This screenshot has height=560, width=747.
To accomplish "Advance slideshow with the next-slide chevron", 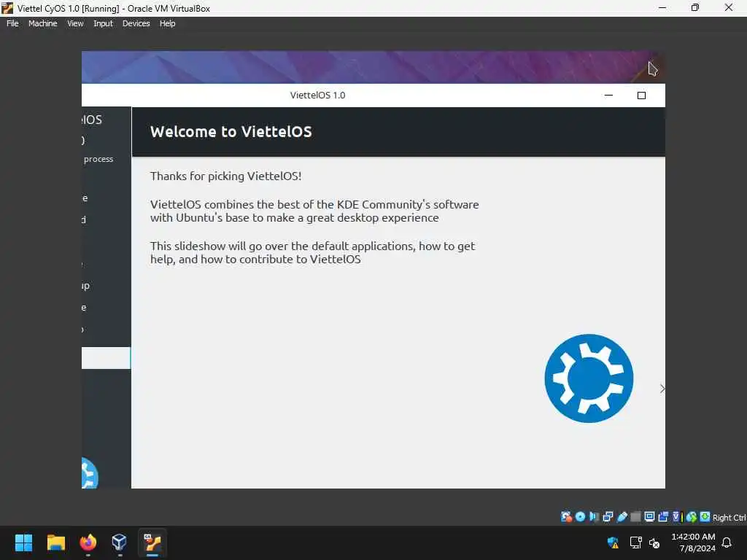I will (662, 389).
